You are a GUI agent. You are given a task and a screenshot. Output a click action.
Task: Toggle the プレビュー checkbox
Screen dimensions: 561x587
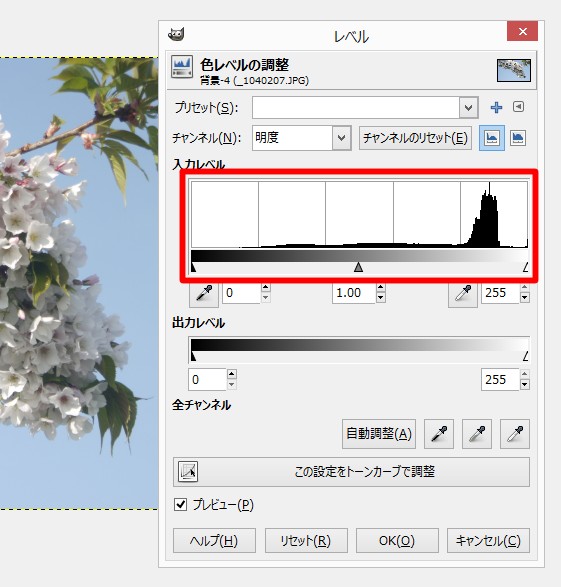point(180,505)
